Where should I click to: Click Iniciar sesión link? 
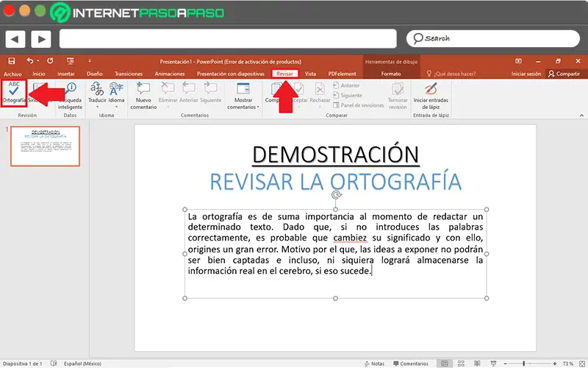pyautogui.click(x=526, y=74)
